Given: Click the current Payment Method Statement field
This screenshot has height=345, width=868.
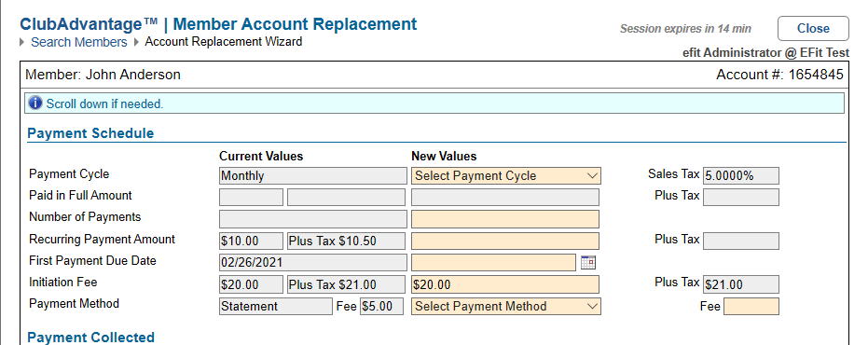Looking at the screenshot, I should tap(276, 306).
